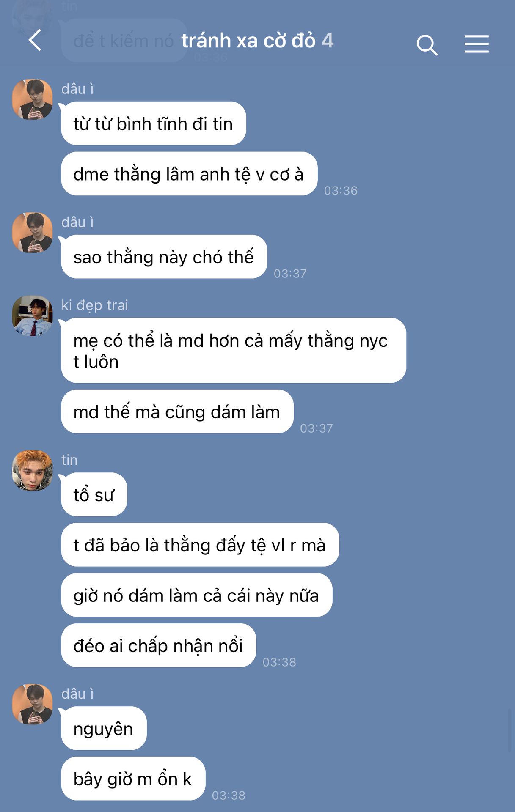
Task: Select chat title 'tránh xa cờ đỏ 4'
Action: pos(257,41)
